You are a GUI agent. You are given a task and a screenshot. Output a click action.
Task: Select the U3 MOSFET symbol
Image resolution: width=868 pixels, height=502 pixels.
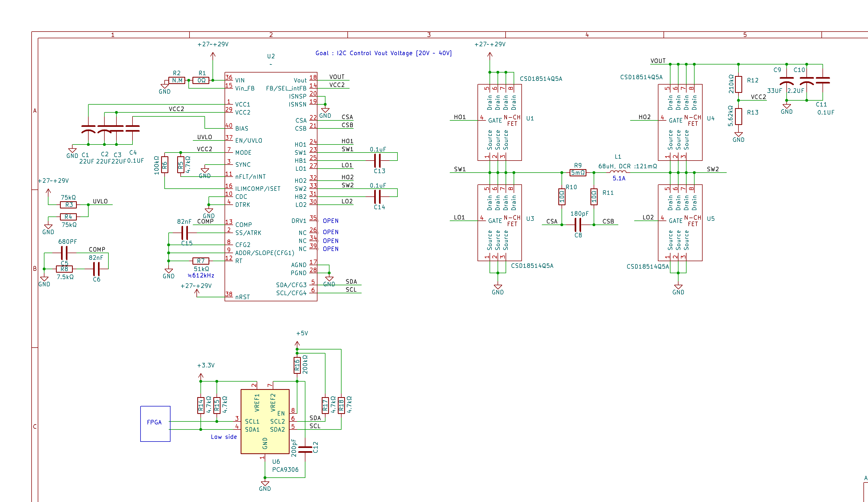pos(499,222)
